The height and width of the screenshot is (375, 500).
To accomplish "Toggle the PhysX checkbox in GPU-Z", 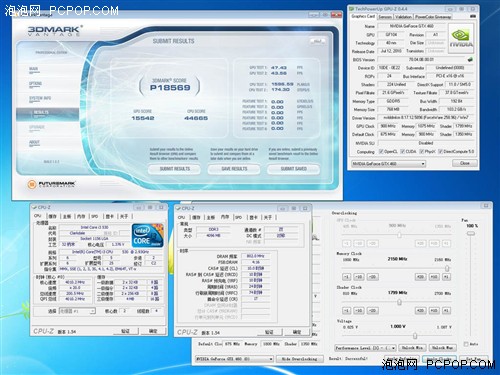I will click(x=421, y=152).
